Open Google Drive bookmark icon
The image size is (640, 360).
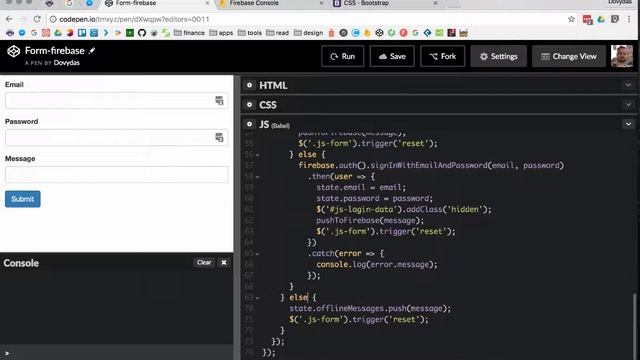point(58,33)
